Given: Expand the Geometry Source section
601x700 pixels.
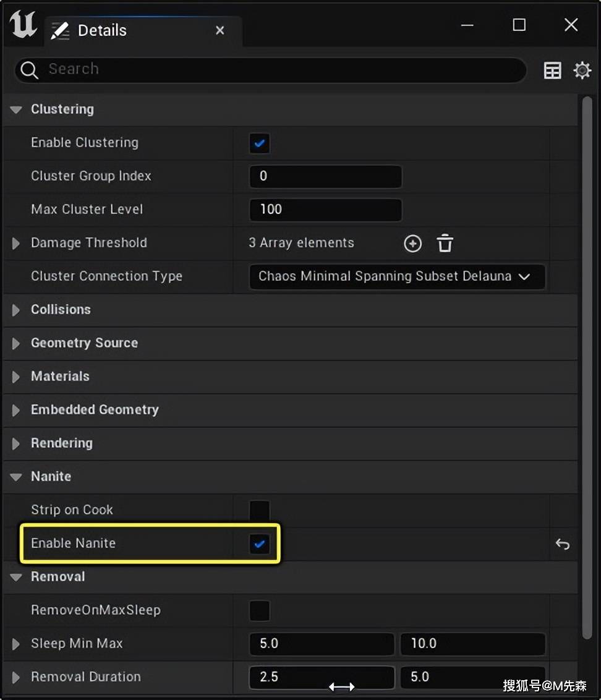Looking at the screenshot, I should [x=16, y=343].
